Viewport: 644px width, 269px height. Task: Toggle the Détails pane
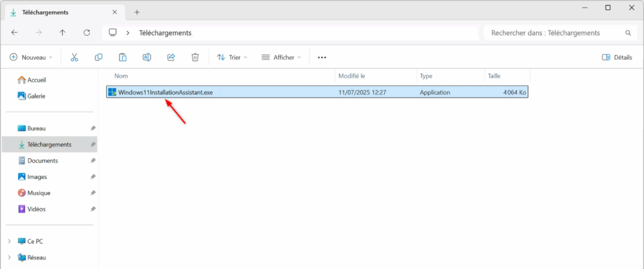click(x=617, y=57)
